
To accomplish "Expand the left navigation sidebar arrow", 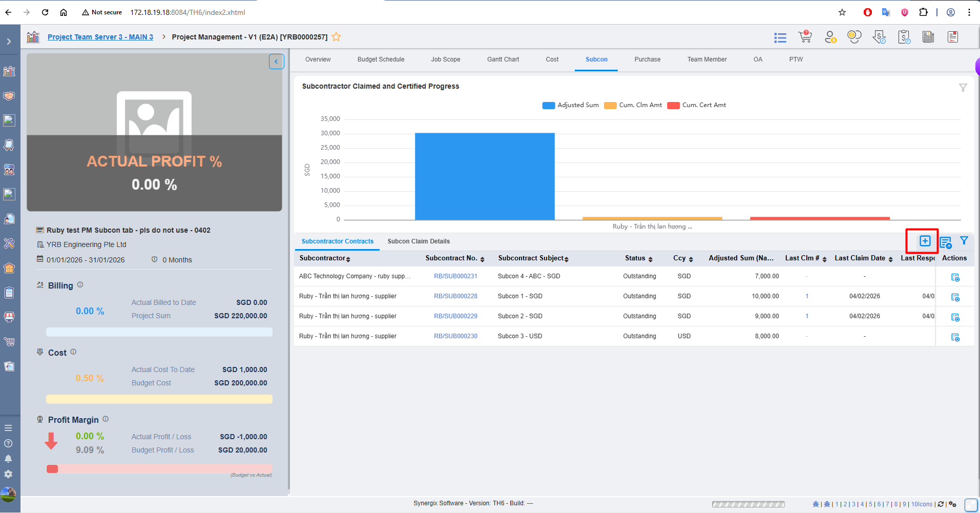I will click(x=9, y=42).
